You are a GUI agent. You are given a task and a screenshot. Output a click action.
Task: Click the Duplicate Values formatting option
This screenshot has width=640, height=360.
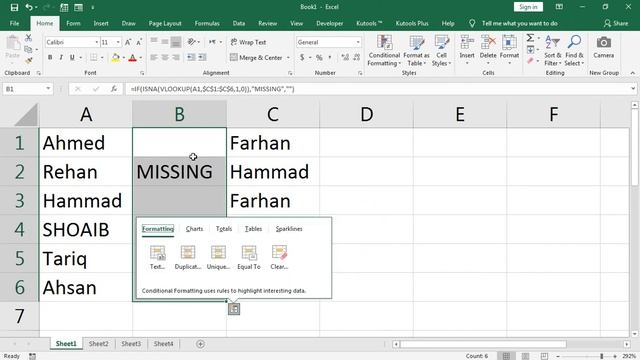[x=188, y=257]
